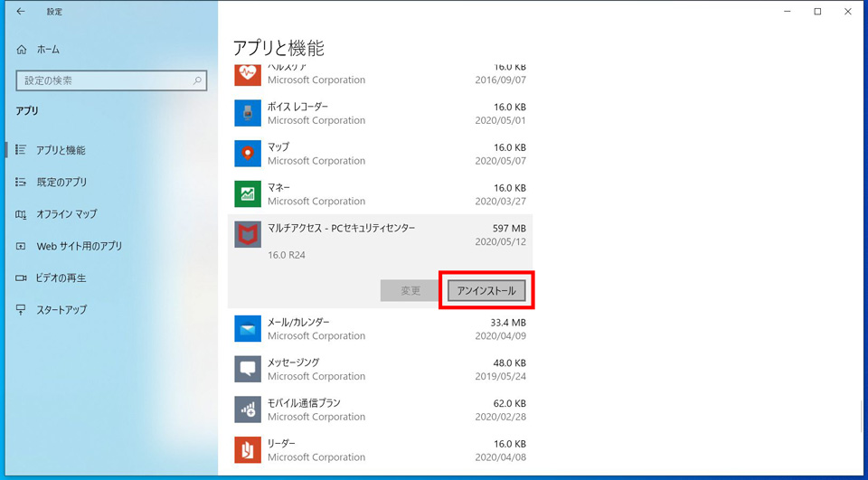This screenshot has width=868, height=480.
Task: Open the ビデオの再生 menu entry
Action: pos(61,278)
